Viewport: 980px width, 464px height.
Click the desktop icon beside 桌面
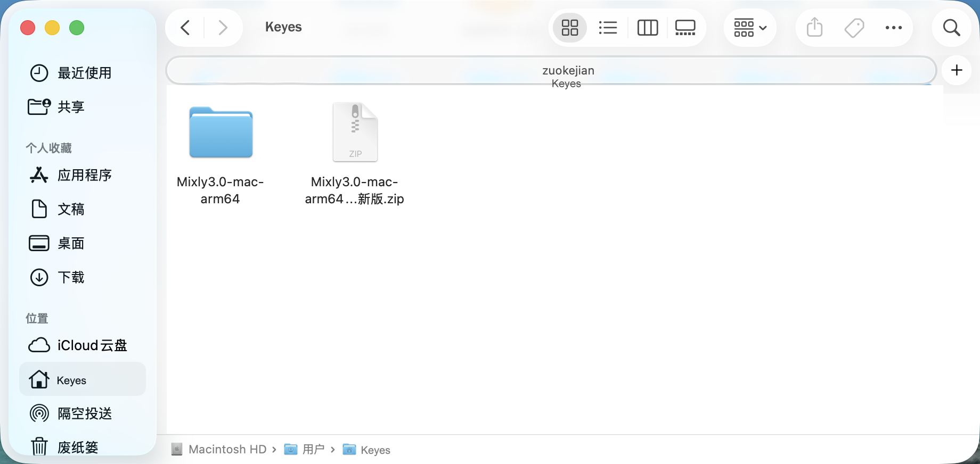(x=39, y=243)
